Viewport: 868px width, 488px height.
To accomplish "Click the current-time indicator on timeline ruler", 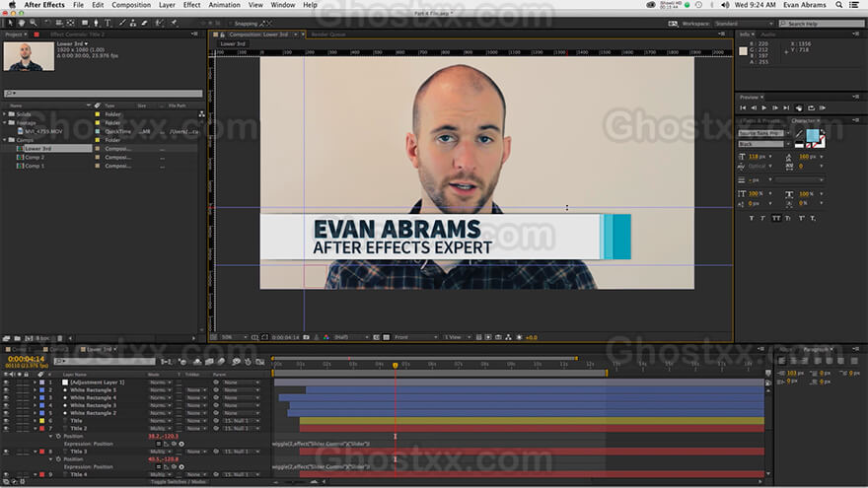I will pyautogui.click(x=395, y=365).
